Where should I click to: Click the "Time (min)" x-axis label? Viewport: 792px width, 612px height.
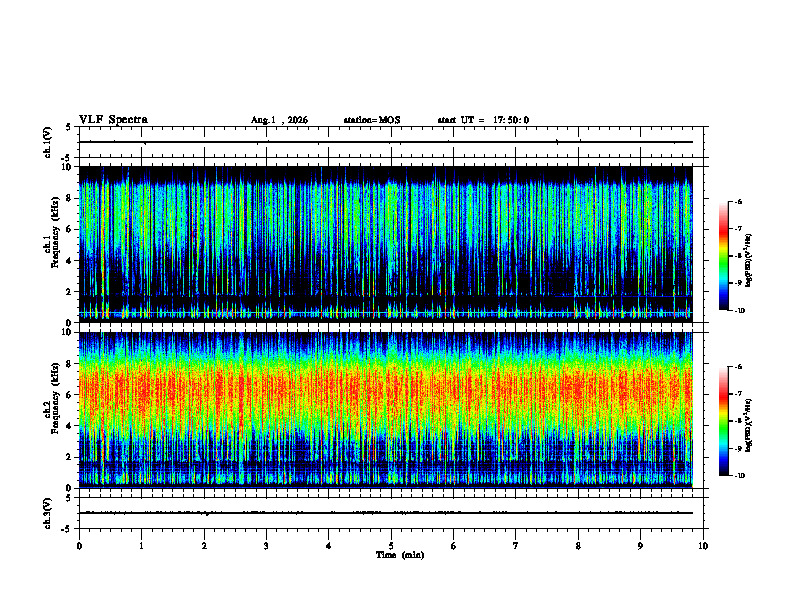click(x=400, y=555)
